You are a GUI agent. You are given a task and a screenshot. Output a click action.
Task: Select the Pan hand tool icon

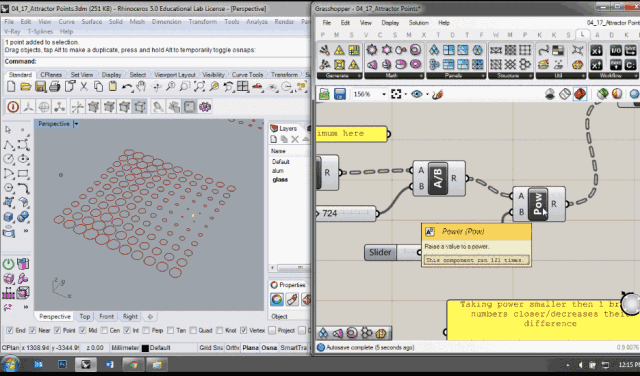click(x=141, y=87)
